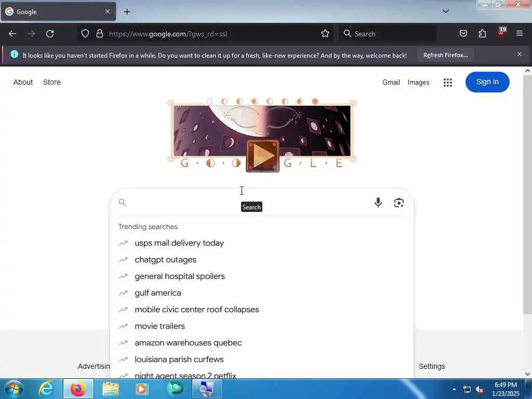
Task: Open the Images link
Action: (418, 83)
